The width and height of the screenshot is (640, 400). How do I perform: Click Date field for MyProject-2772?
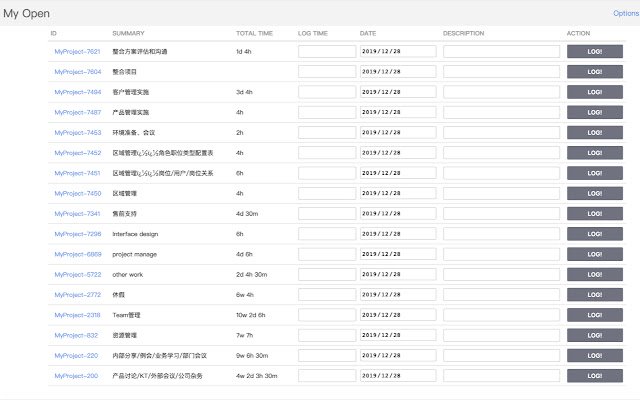point(398,295)
